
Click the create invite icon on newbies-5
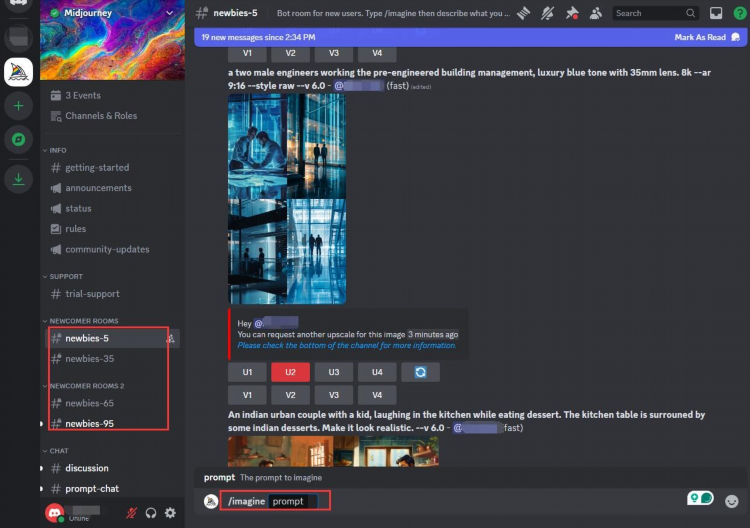(x=170, y=339)
